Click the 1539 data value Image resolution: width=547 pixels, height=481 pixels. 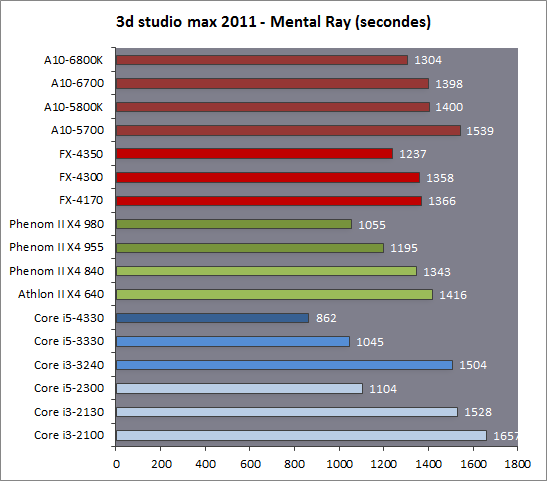tap(480, 131)
